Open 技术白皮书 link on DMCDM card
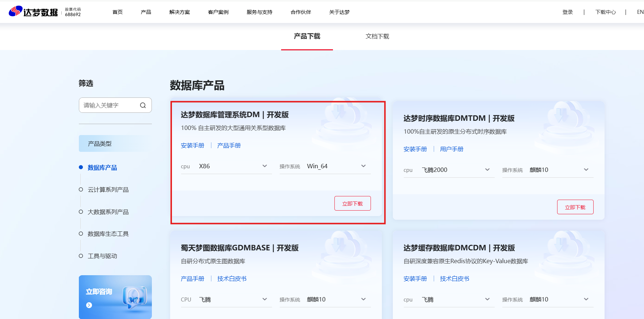Screen dimensions: 644x319 [x=455, y=279]
